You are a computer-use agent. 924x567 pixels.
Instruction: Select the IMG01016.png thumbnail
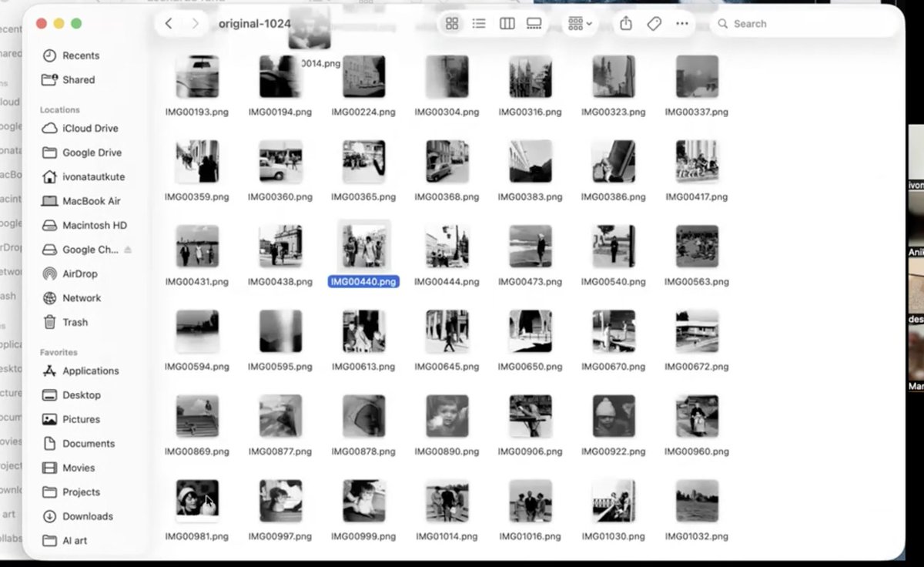point(531,501)
